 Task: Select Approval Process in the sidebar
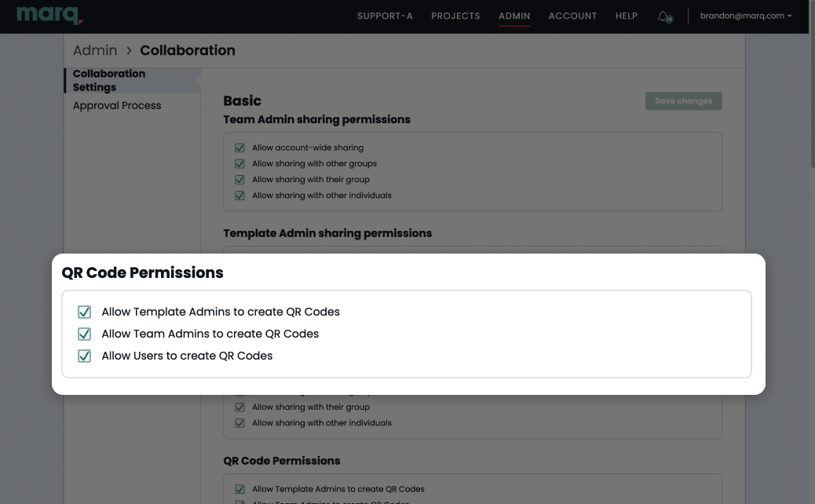(116, 105)
